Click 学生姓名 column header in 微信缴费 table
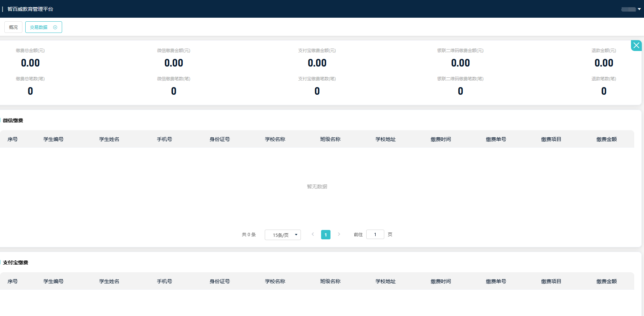Screen dimensions: 644x316 click(109, 139)
